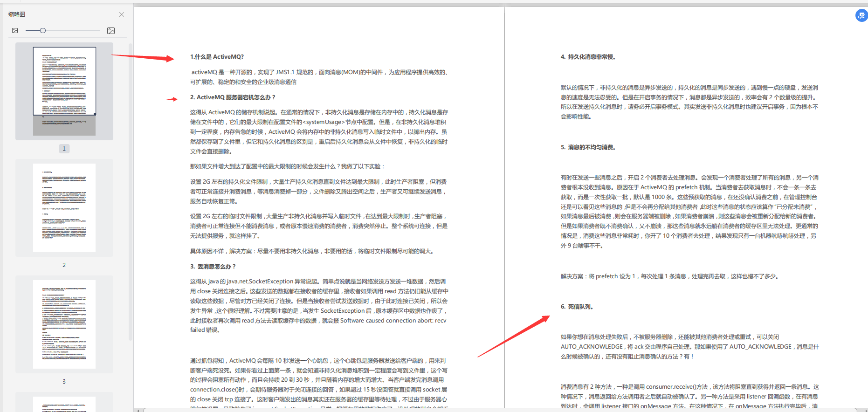The height and width of the screenshot is (412, 868).
Task: Click heading '4. 持久化消息非常慢。'
Action: [x=588, y=57]
